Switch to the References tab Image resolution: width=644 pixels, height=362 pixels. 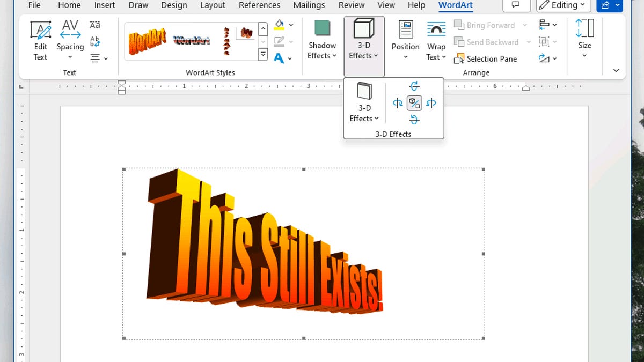pyautogui.click(x=259, y=5)
